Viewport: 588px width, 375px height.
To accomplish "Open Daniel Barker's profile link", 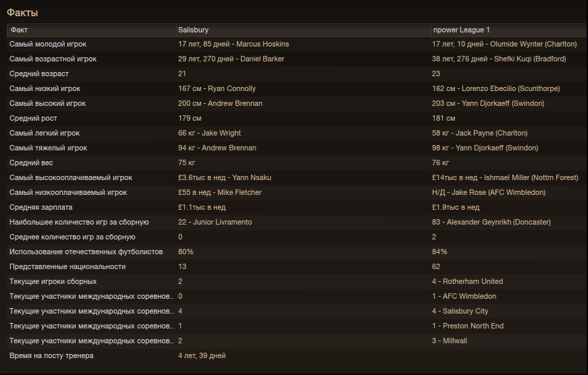I will (x=262, y=59).
